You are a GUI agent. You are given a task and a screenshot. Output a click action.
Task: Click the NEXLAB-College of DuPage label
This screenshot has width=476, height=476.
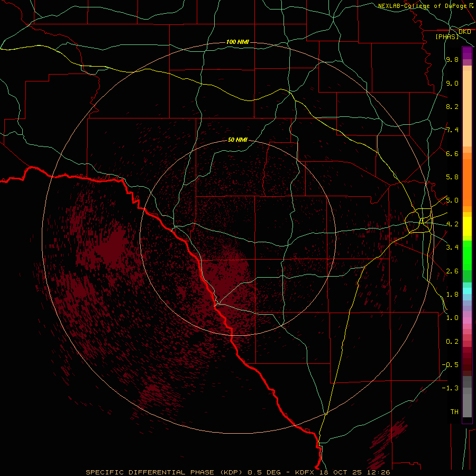(x=422, y=6)
